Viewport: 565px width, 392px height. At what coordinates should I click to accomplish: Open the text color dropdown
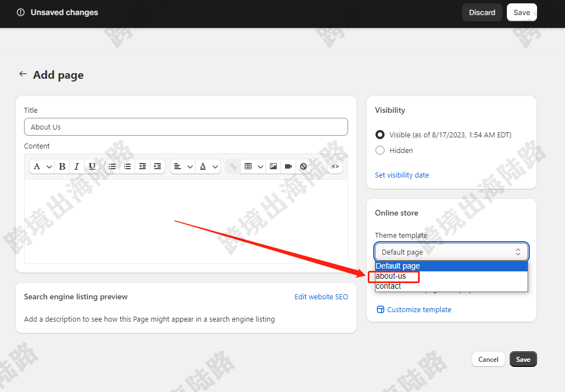click(208, 166)
